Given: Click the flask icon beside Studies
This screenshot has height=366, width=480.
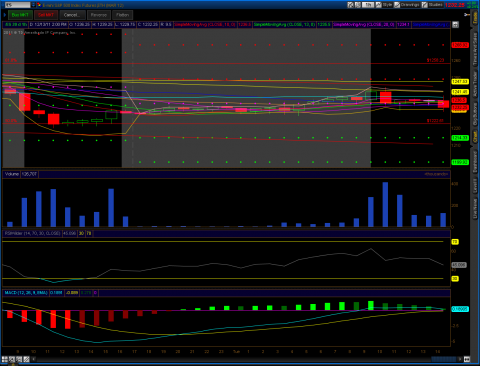Looking at the screenshot, I should click(424, 5).
